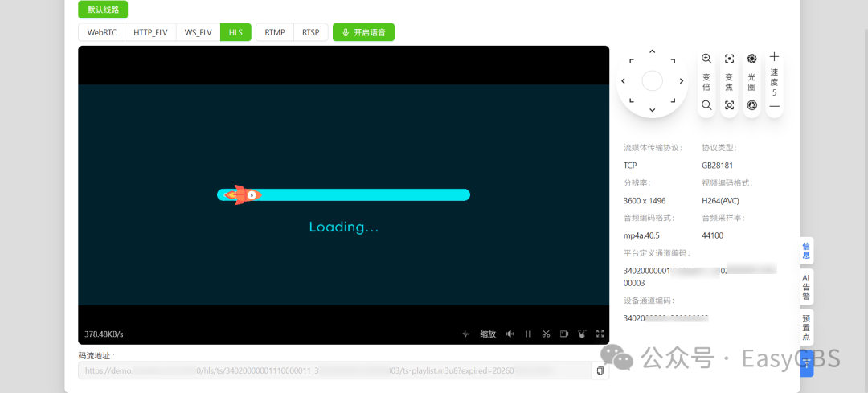Move camera to lower-left with PTZ corner

pos(633,100)
